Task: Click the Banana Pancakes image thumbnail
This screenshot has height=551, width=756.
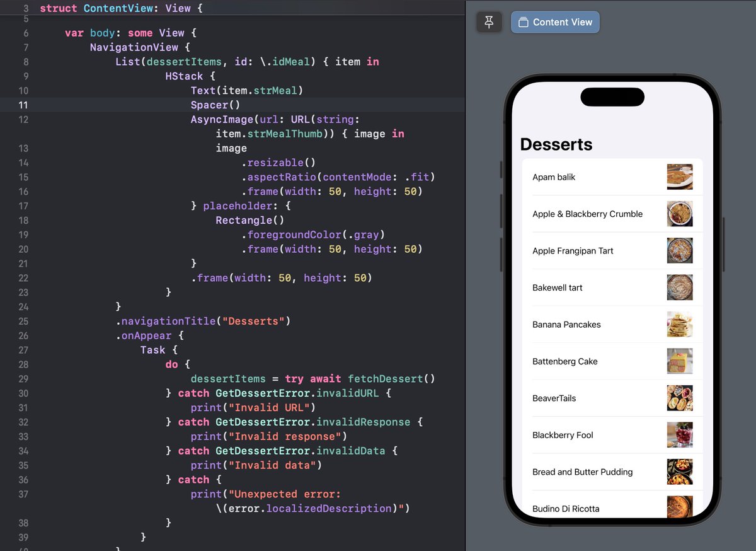Action: tap(680, 324)
